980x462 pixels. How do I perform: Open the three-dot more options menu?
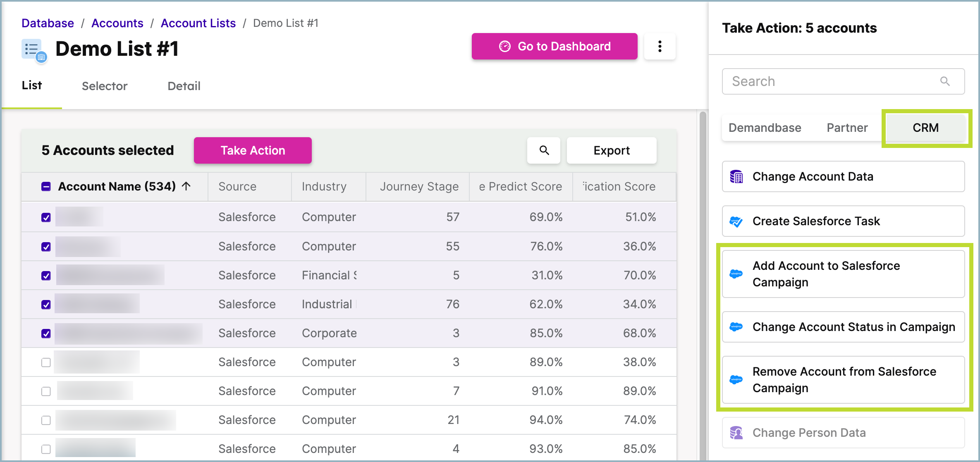click(660, 46)
